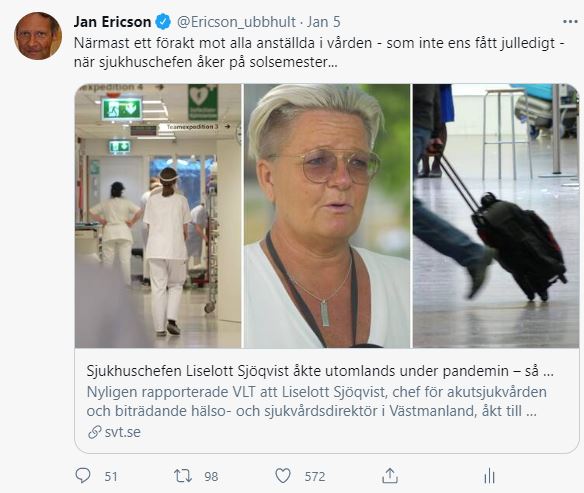The height and width of the screenshot is (493, 584).
Task: Open the reply comment icon
Action: (83, 475)
